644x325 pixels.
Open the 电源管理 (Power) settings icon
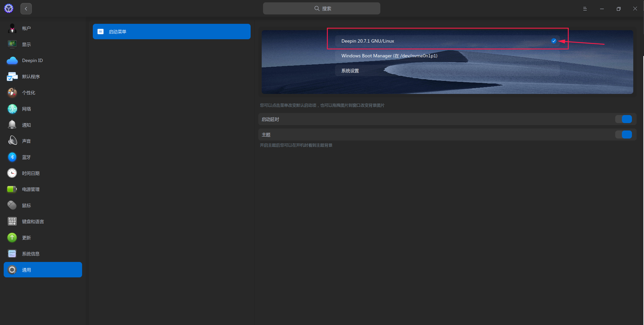(12, 189)
